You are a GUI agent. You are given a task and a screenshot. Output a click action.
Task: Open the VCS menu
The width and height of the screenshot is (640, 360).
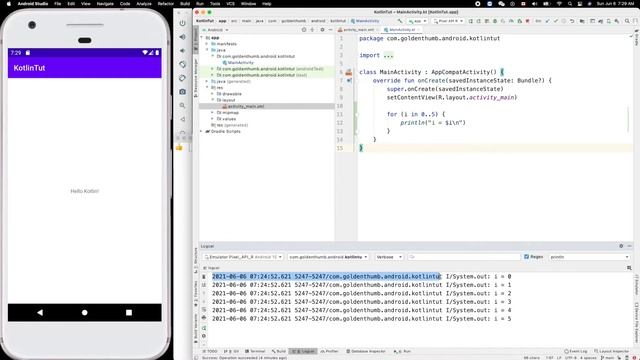pos(230,4)
